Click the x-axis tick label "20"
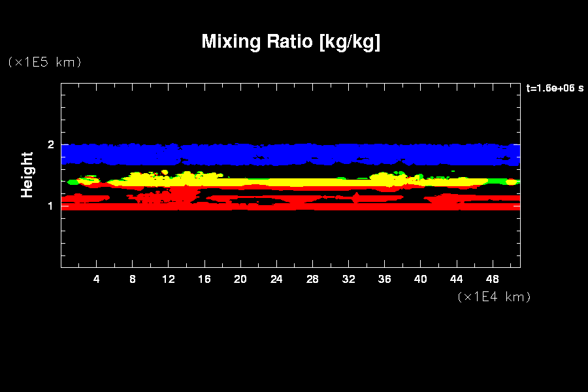Screen dimensions: 588x392 pyautogui.click(x=240, y=280)
